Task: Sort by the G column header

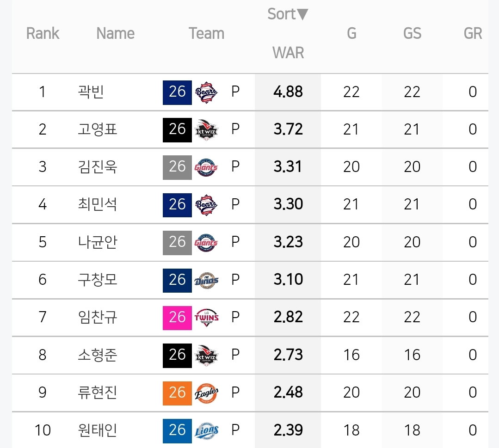Action: pyautogui.click(x=351, y=33)
